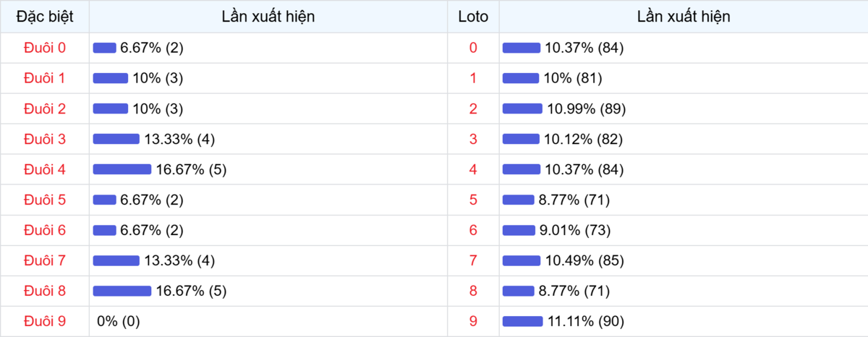This screenshot has width=868, height=337.
Task: Click the left 'Lần xuất hiện' header
Action: click(x=268, y=17)
